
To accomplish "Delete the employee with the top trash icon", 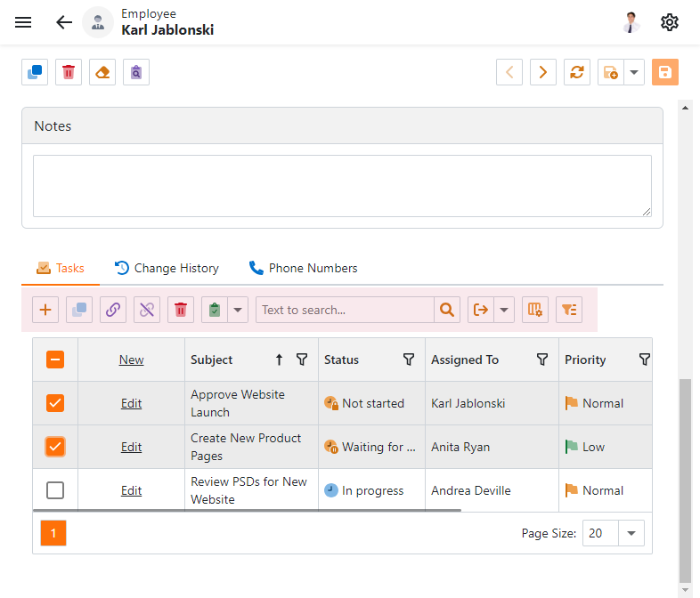I will [69, 72].
